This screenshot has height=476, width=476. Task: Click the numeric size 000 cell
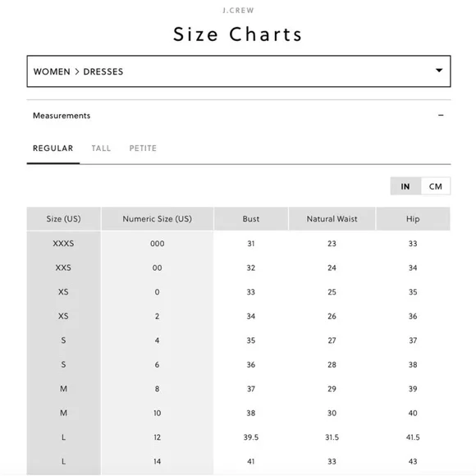[158, 244]
